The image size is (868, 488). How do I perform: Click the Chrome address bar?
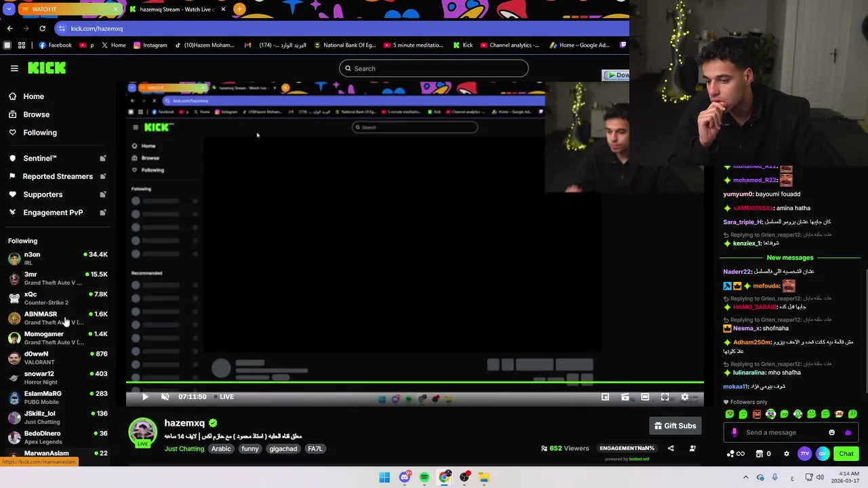click(x=342, y=28)
